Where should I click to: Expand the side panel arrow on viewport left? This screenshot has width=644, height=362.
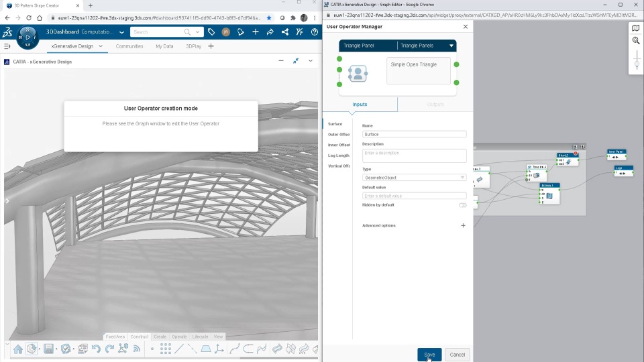[x=7, y=200]
